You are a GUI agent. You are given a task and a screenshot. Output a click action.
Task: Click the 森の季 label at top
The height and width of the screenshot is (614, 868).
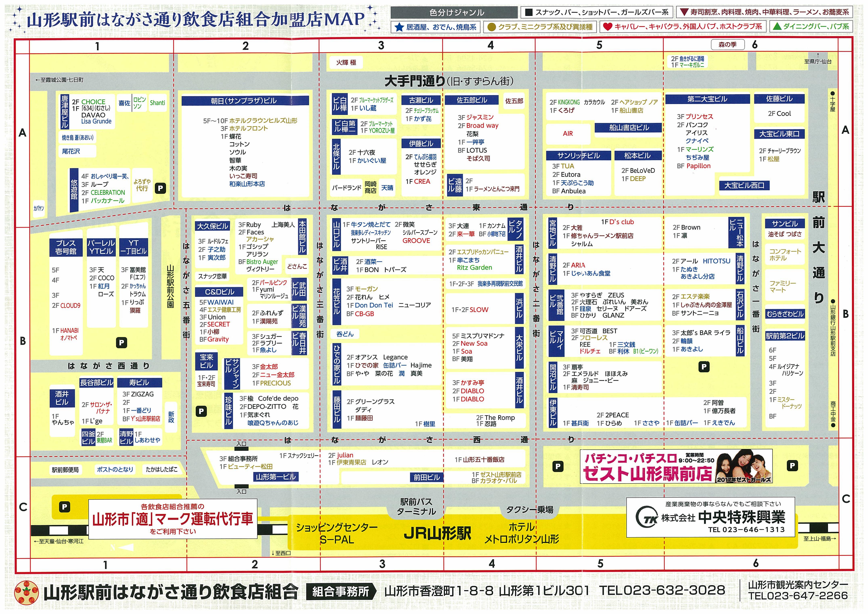[x=727, y=45]
